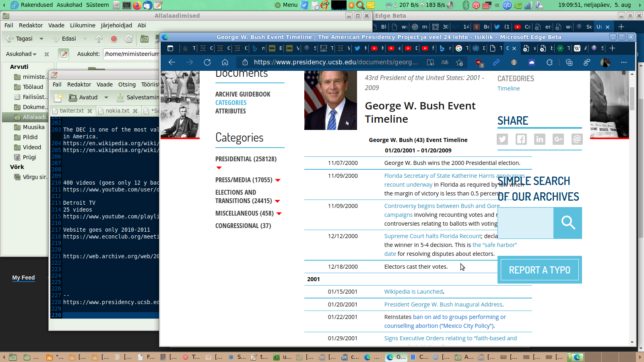Screen dimensions: 644x362
Task: Expand the Presidential category arrow
Action: [x=219, y=168]
